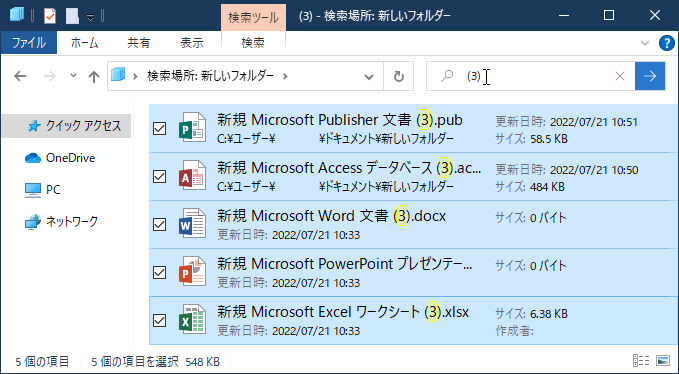The image size is (679, 374).
Task: Select 新規 Microsoft Publisher 文書 (3).pub filename
Action: tap(340, 120)
